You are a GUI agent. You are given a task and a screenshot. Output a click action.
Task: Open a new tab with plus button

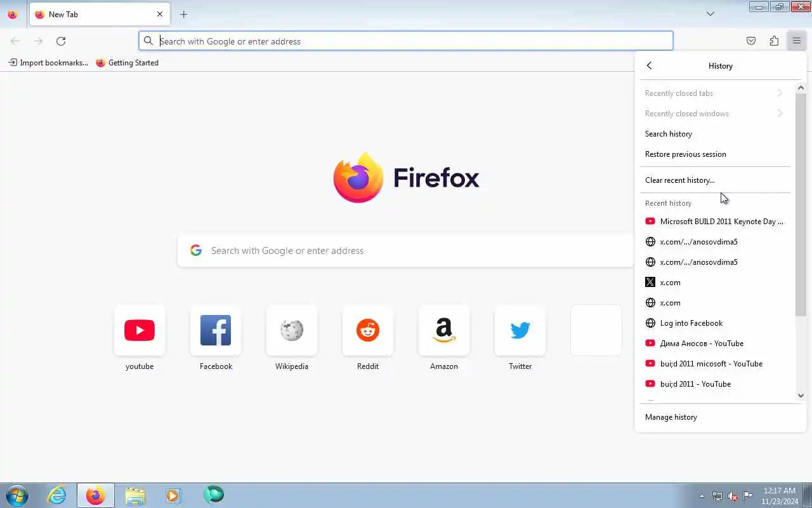[x=183, y=14]
